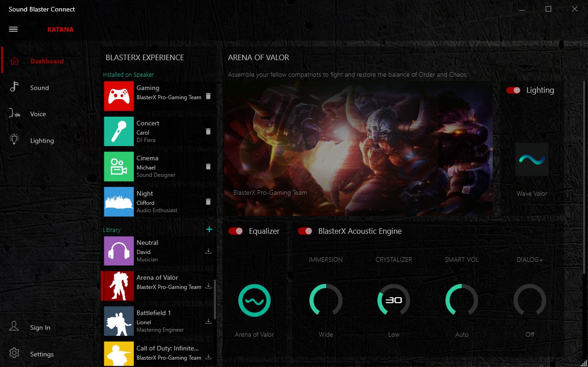The image size is (588, 367).
Task: Click the SMART VOL label
Action: [462, 260]
